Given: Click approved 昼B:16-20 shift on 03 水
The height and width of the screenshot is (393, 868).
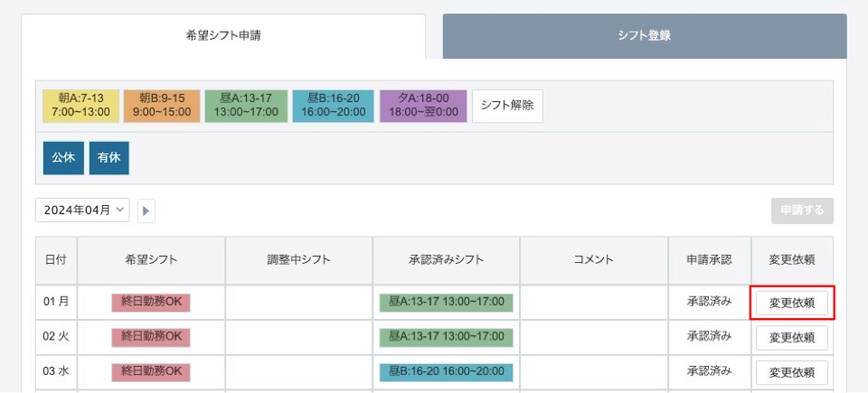Looking at the screenshot, I should [x=446, y=372].
